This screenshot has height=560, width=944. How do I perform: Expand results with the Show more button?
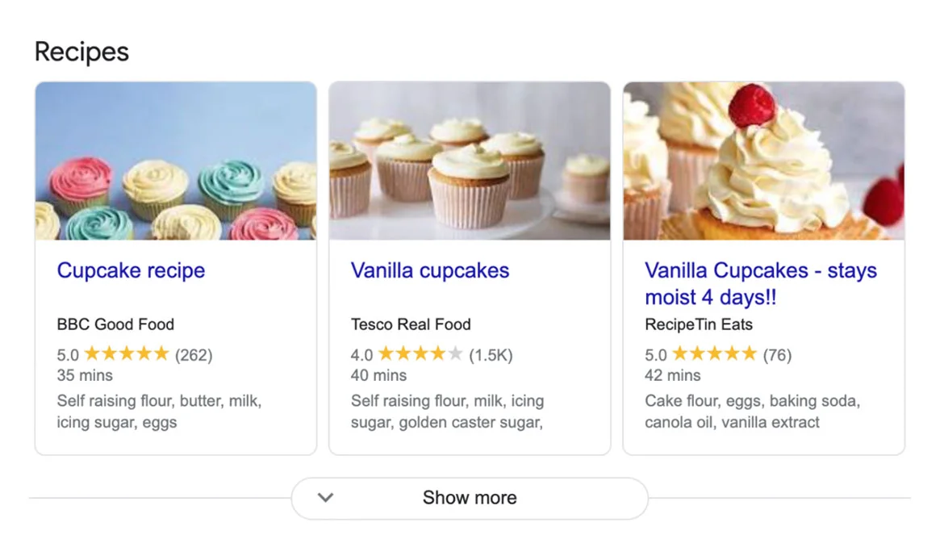pyautogui.click(x=470, y=498)
